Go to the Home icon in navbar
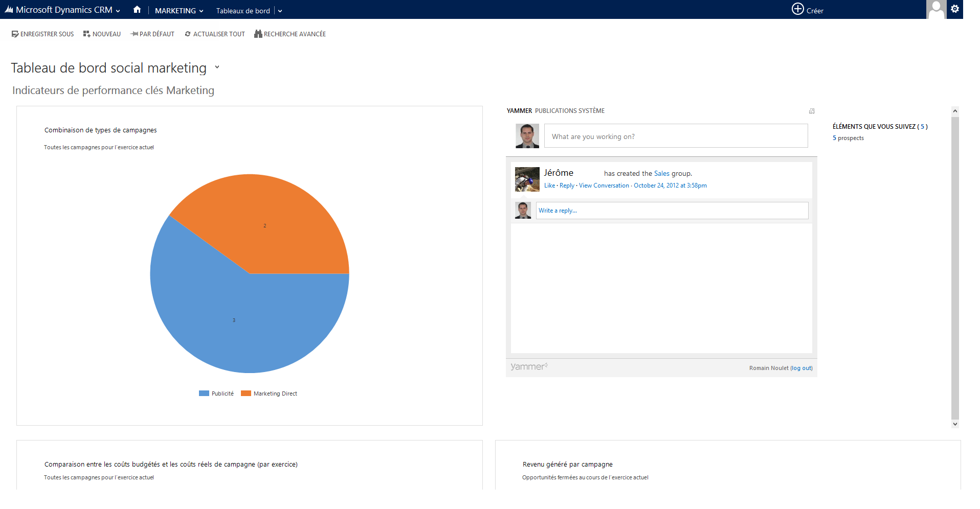This screenshot has height=509, width=980. pyautogui.click(x=137, y=10)
